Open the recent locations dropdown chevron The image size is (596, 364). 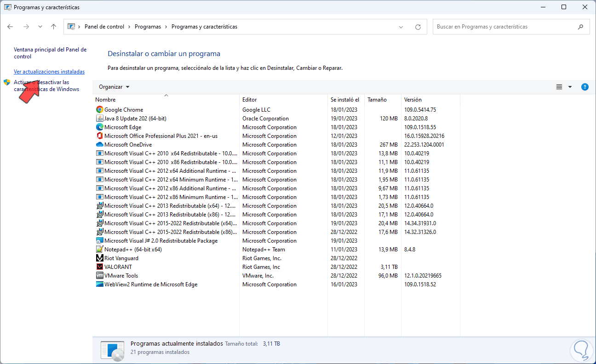click(x=40, y=27)
